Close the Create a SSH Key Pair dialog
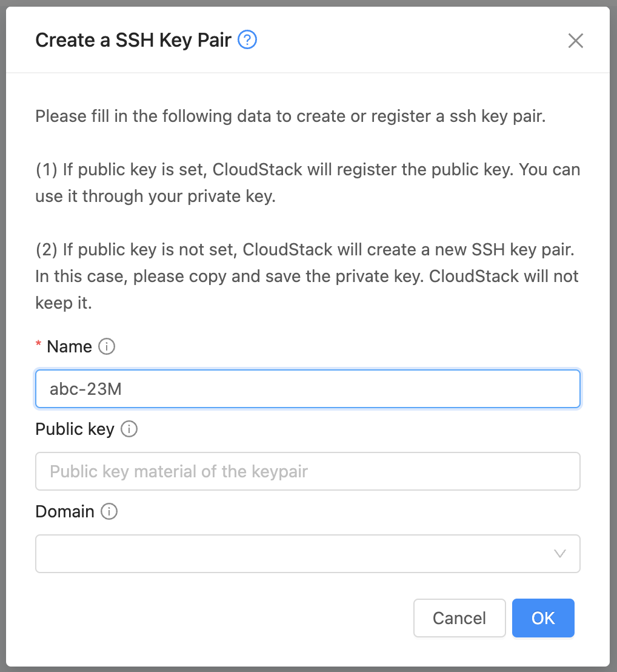Viewport: 617px width, 672px height. click(575, 41)
